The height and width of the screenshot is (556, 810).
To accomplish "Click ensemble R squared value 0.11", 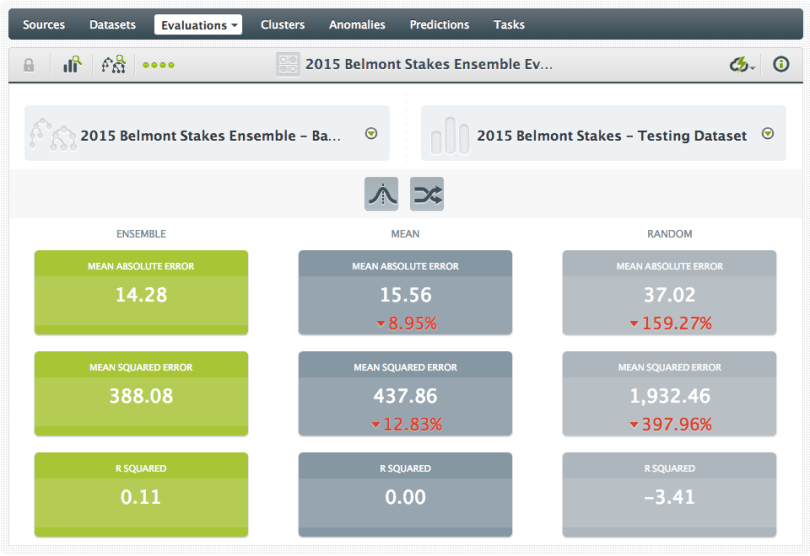I will [141, 497].
